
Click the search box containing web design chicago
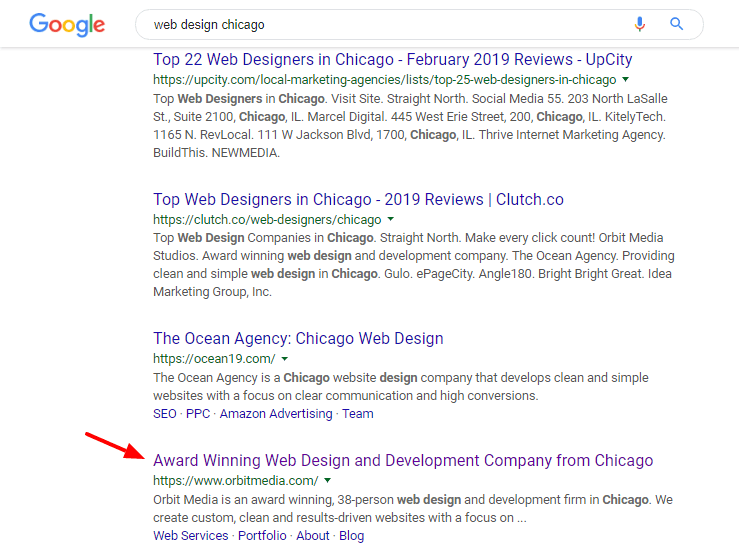380,24
